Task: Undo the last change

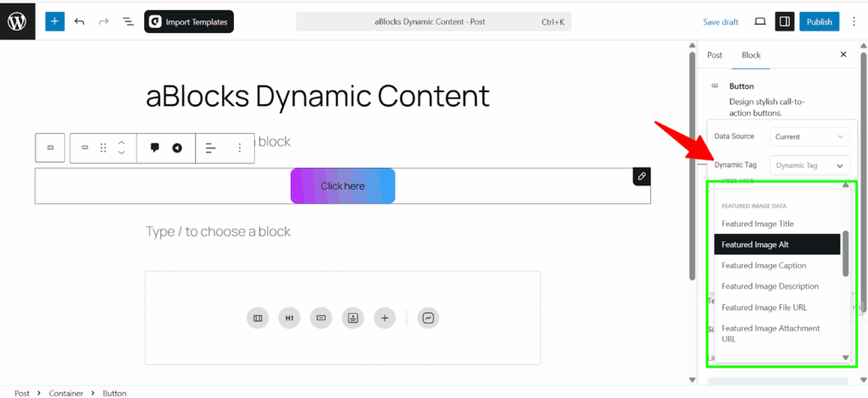Action: click(79, 21)
